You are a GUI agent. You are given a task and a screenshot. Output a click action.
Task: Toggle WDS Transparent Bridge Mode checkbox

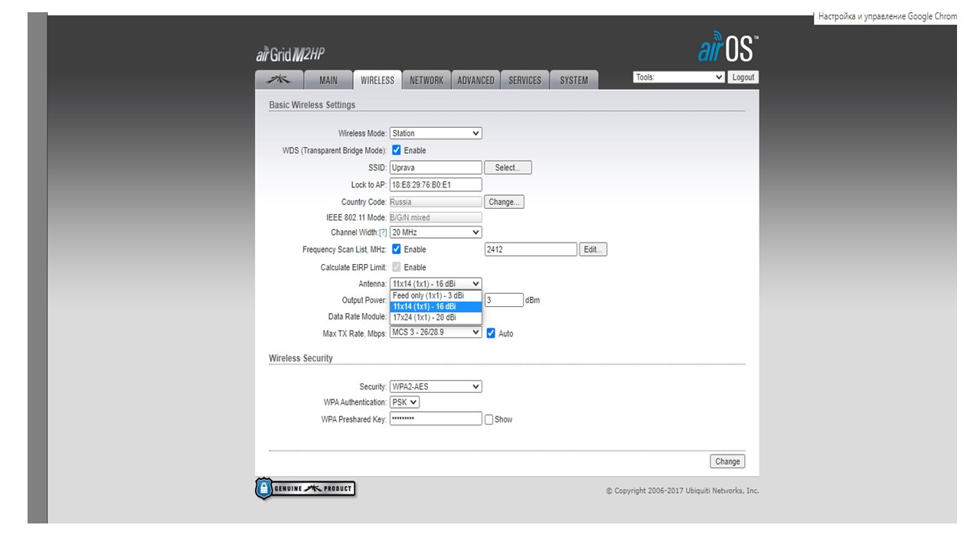397,150
